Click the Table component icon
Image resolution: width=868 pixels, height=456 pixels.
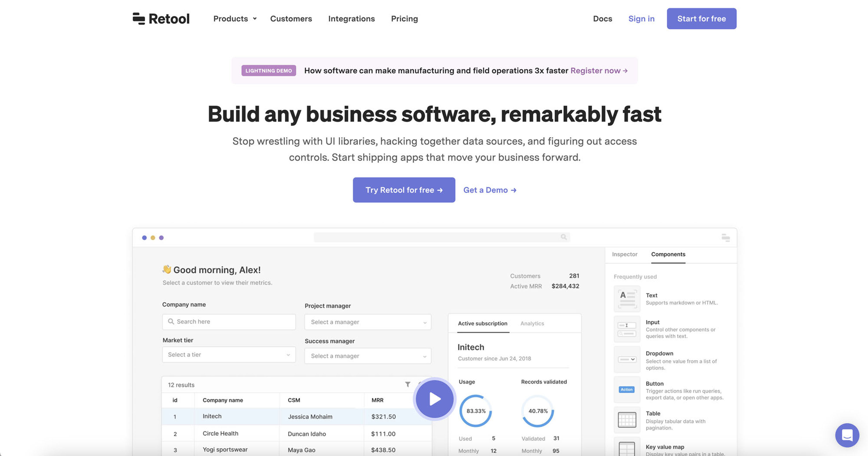[627, 420]
